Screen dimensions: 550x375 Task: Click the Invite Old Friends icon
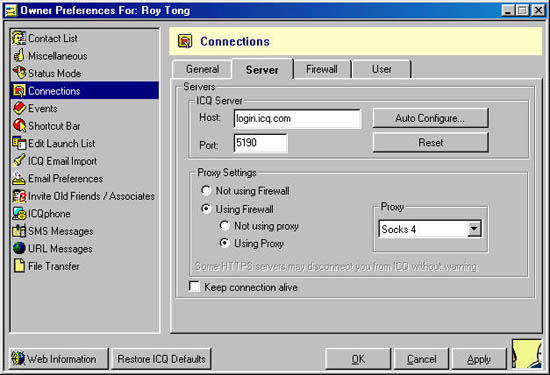tap(19, 196)
